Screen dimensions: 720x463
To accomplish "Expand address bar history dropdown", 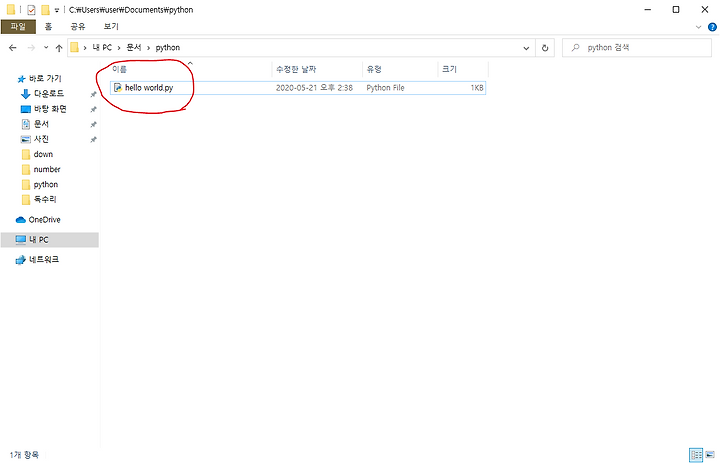I will [x=526, y=48].
